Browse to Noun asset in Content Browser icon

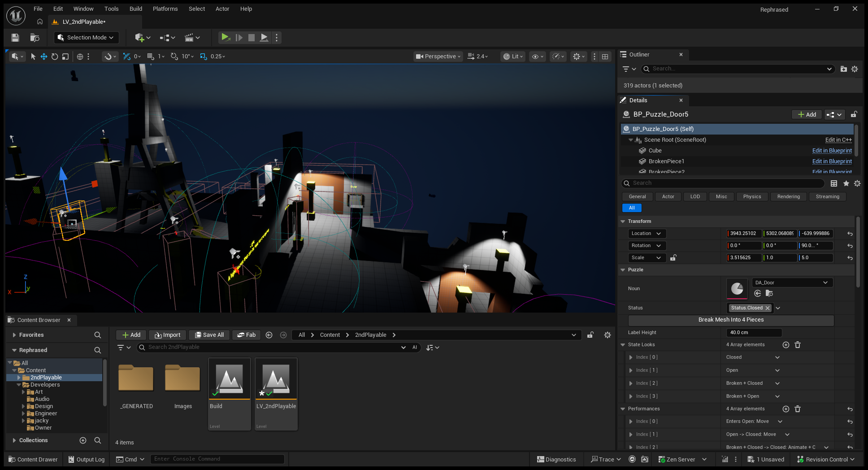tap(769, 293)
